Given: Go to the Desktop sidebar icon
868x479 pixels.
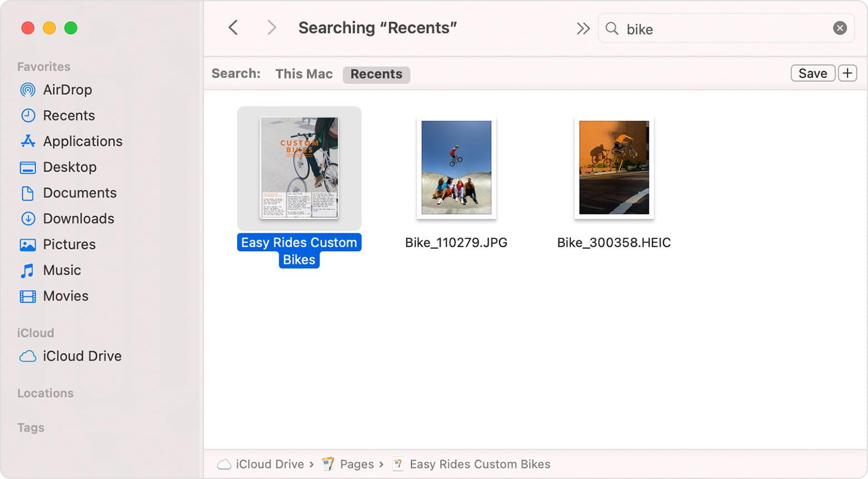Looking at the screenshot, I should click(x=28, y=167).
